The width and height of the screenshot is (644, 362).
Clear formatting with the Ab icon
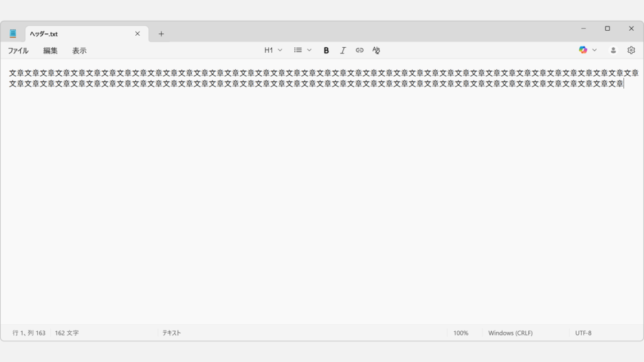pyautogui.click(x=376, y=50)
